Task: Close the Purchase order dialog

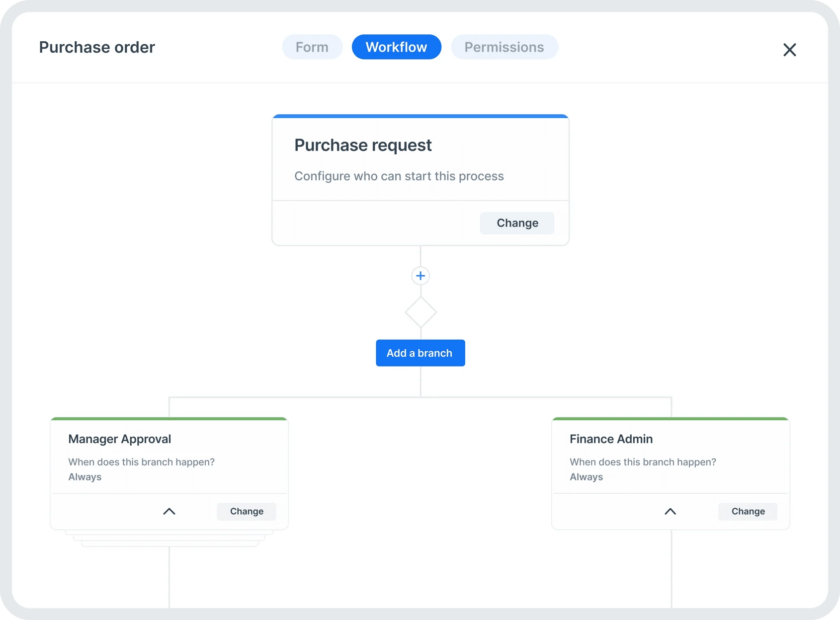Action: tap(789, 50)
